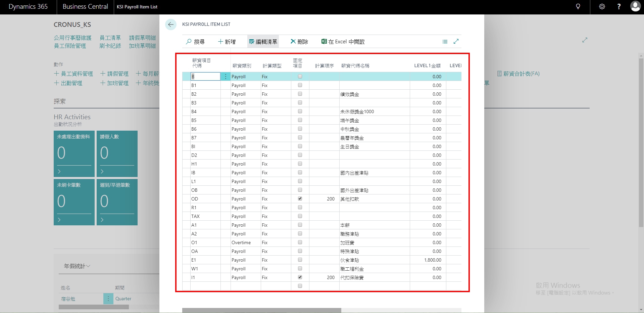This screenshot has width=644, height=313.
Task: Open 員工清單 link
Action: click(x=110, y=38)
